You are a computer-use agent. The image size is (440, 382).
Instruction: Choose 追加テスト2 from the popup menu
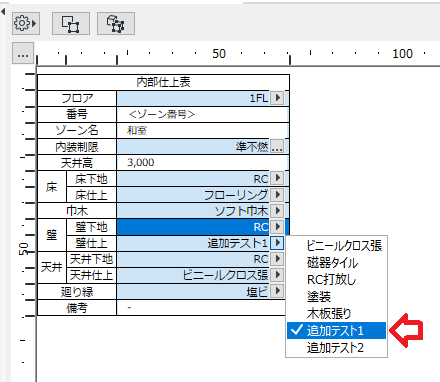click(336, 348)
